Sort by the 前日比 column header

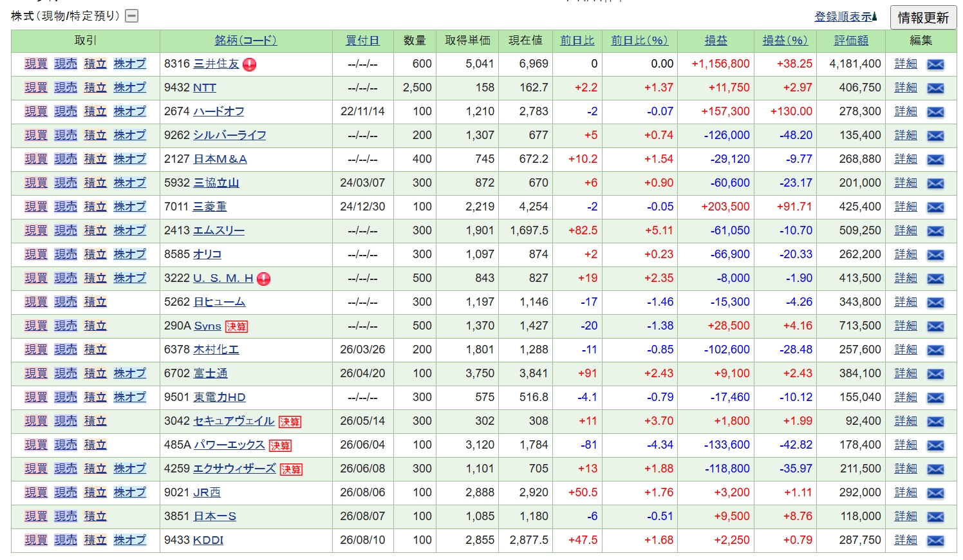click(x=577, y=41)
